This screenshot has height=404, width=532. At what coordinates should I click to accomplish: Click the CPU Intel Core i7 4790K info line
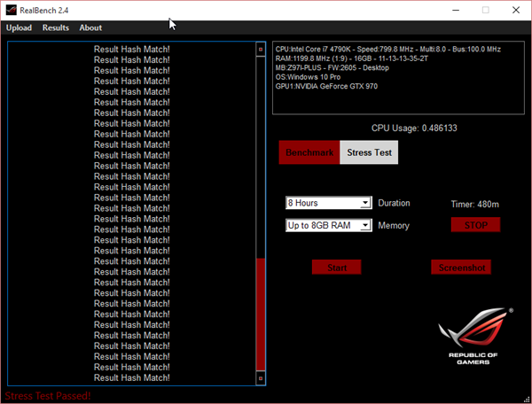pyautogui.click(x=387, y=49)
